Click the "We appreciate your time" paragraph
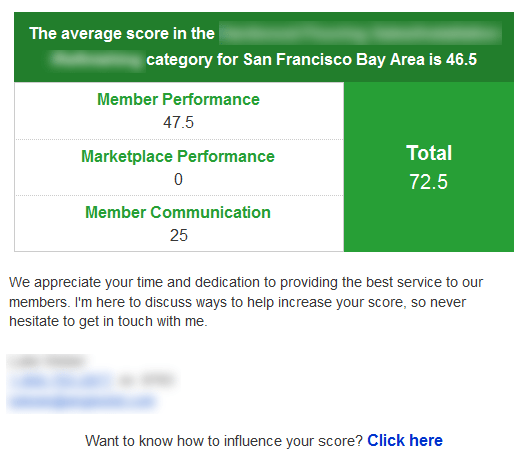The width and height of the screenshot is (526, 466). coord(246,302)
